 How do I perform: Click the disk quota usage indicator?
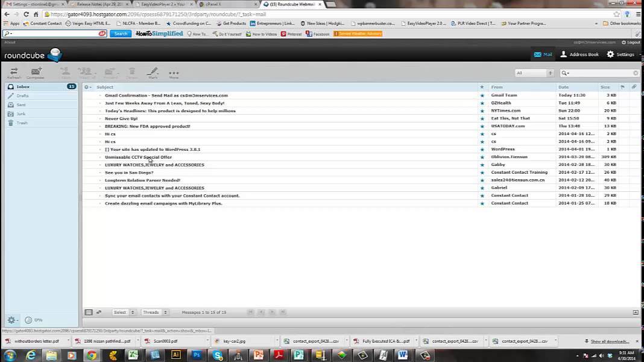pyautogui.click(x=33, y=320)
